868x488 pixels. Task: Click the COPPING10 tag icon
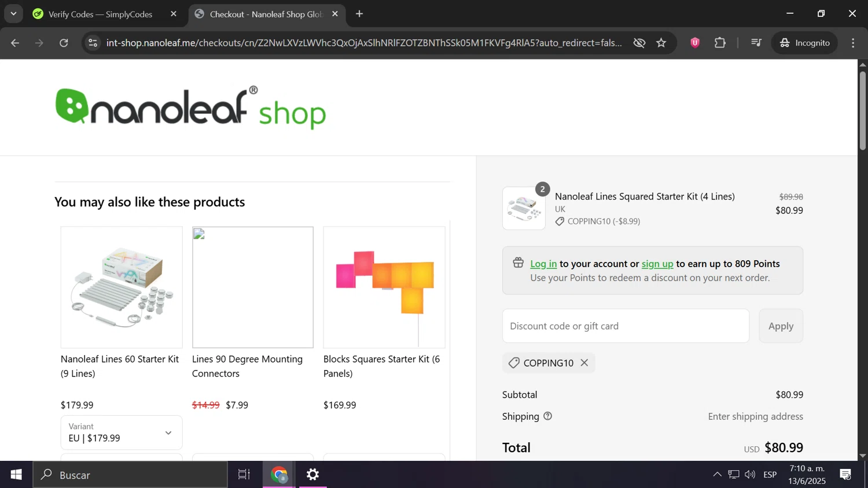(513, 363)
